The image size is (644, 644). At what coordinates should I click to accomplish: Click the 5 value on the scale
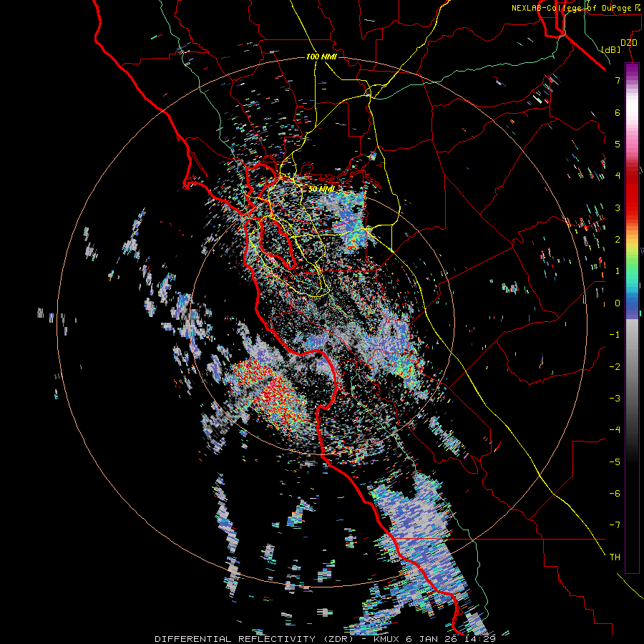[x=618, y=144]
